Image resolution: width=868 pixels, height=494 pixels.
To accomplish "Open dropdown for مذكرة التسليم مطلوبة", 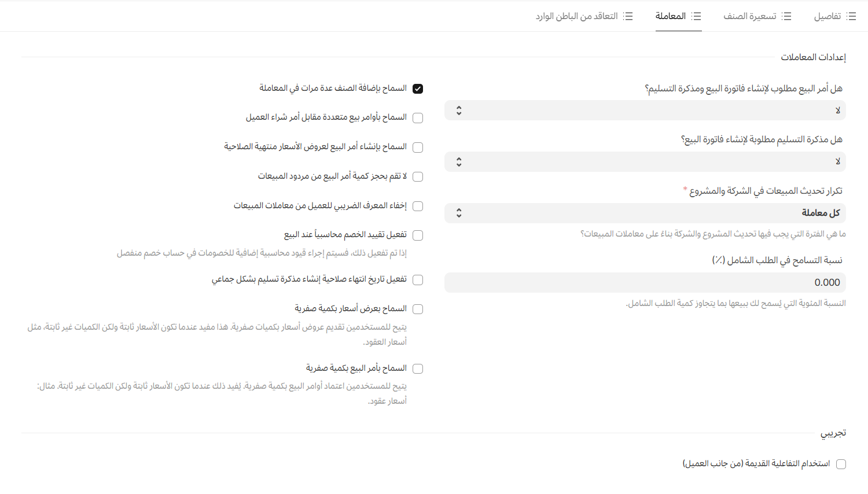I will [645, 162].
